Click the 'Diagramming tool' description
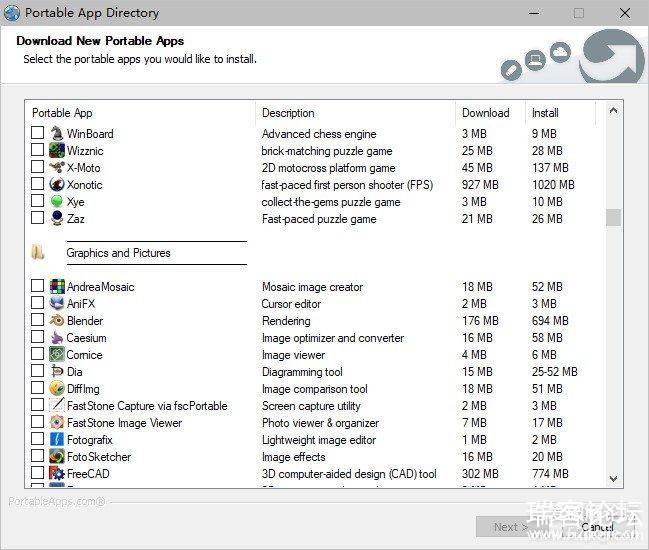 pos(302,372)
